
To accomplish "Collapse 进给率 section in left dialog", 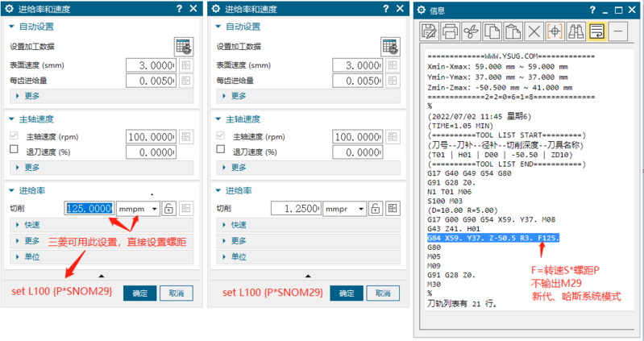I will pyautogui.click(x=11, y=190).
